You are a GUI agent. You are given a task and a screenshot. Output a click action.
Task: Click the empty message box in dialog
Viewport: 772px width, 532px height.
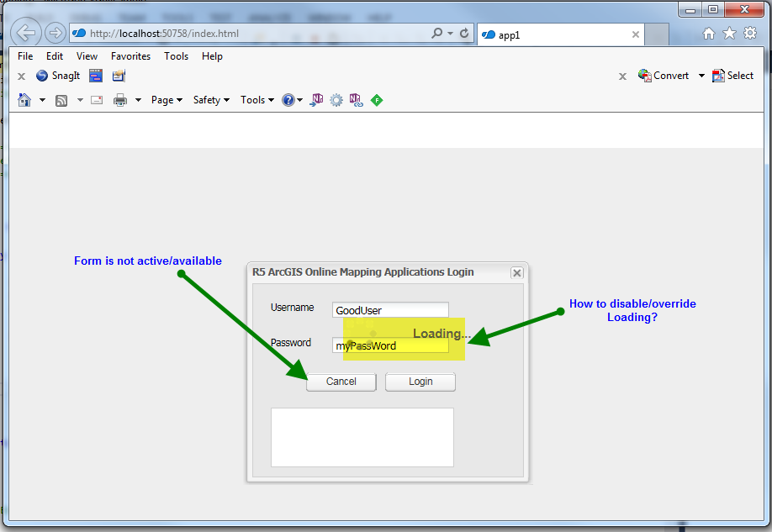coord(362,437)
